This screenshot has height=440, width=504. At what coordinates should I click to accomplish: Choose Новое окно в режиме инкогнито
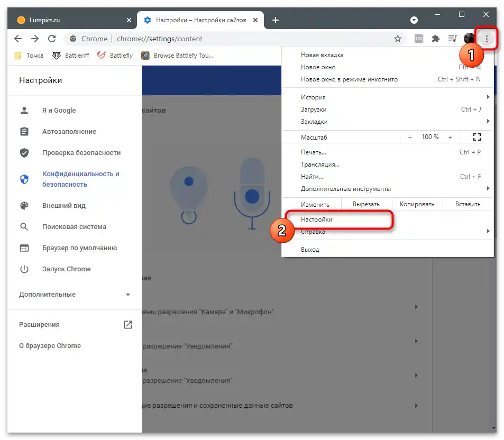(388, 79)
